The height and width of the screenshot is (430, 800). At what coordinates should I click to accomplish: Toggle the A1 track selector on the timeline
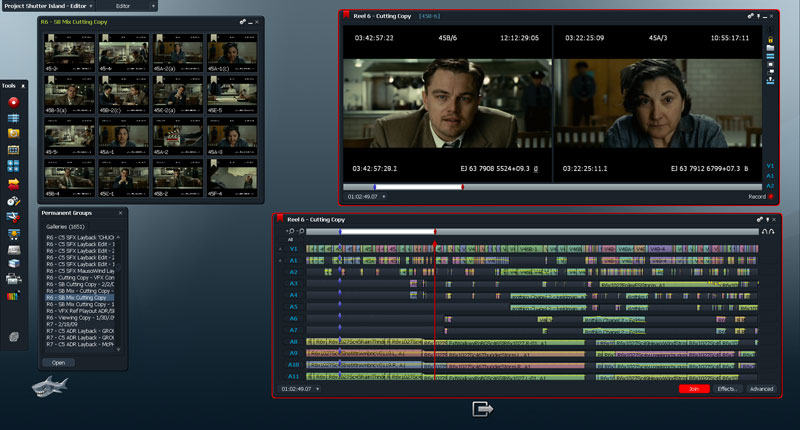pos(293,260)
